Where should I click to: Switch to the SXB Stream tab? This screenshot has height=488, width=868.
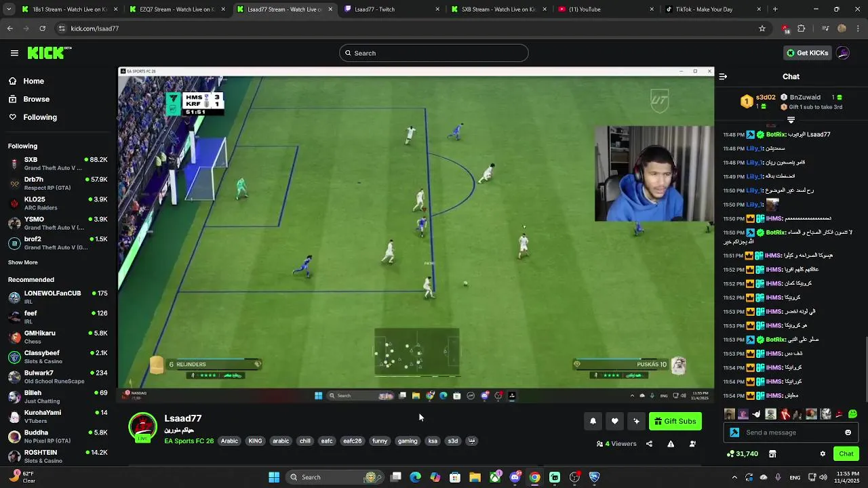498,9
